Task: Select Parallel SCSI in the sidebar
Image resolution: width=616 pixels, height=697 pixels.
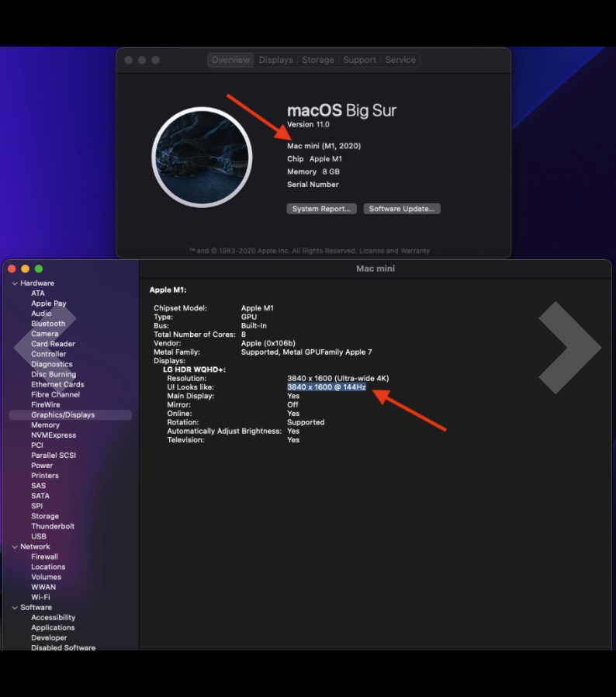Action: [54, 456]
